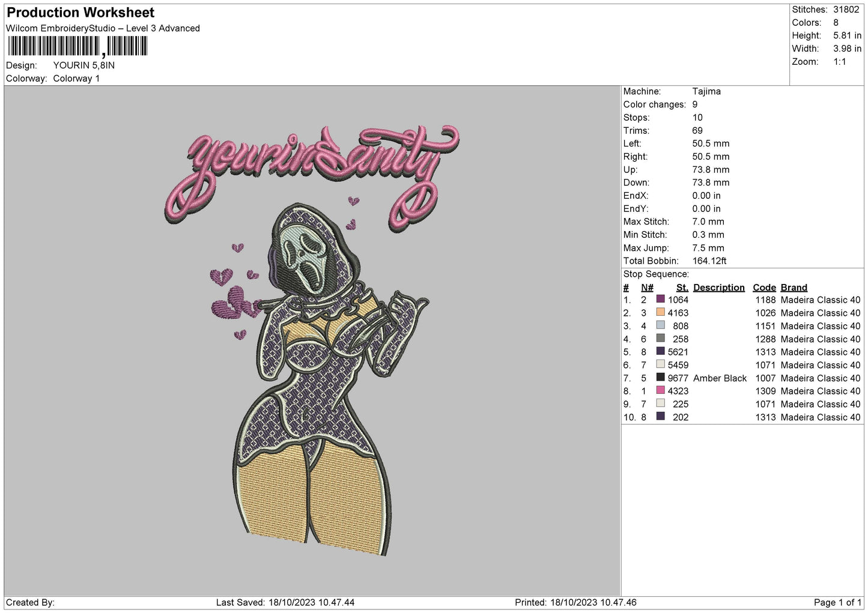Click the light blue swatch for stop 3 (808)

coord(660,326)
